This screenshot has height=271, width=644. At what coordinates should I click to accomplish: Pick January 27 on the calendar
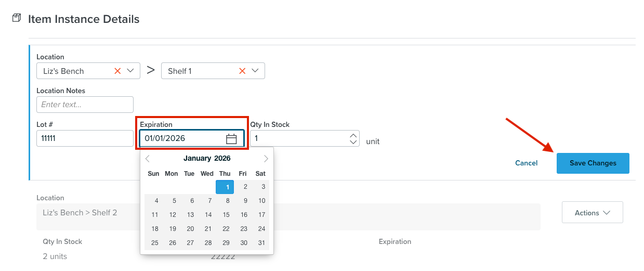click(x=190, y=243)
